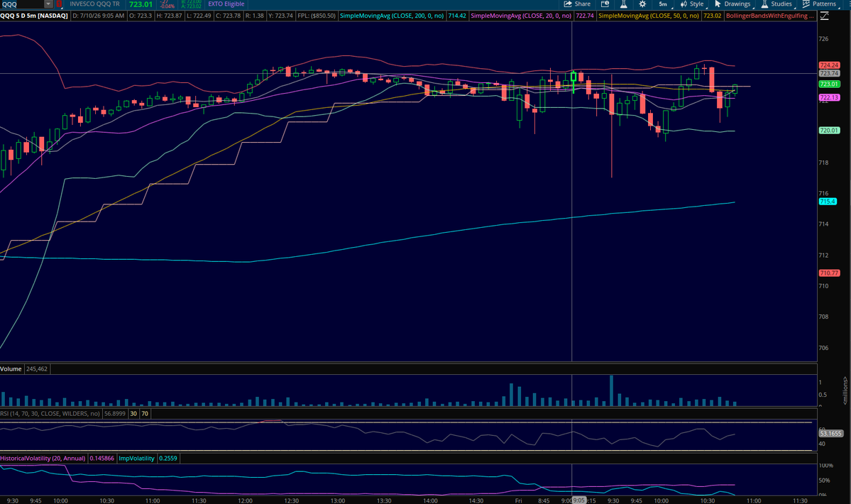Click SimpleMovingAvg 50 study label

pyautogui.click(x=649, y=16)
